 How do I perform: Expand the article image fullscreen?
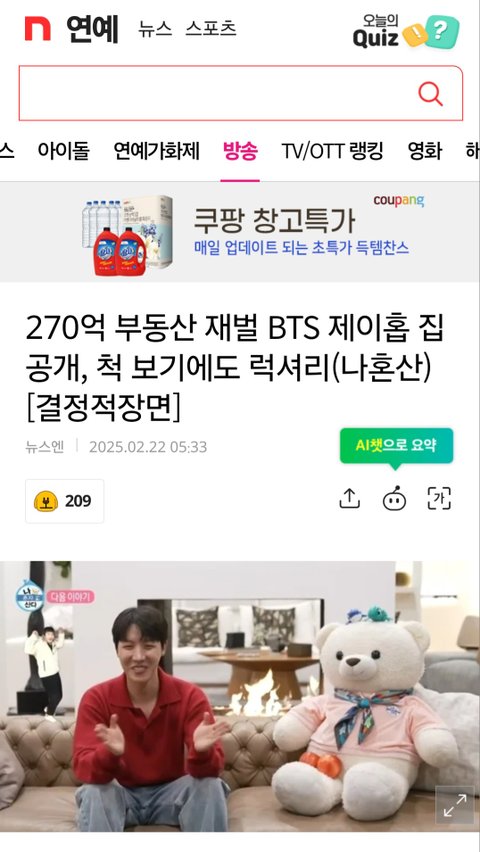coord(454,805)
